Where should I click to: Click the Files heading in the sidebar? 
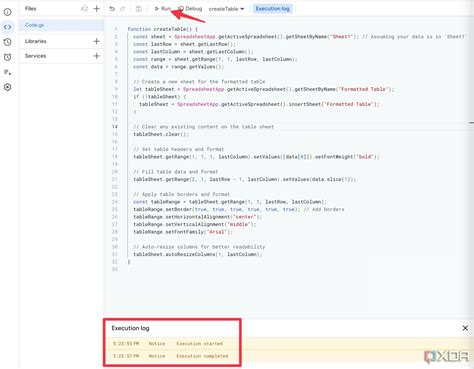(x=30, y=9)
